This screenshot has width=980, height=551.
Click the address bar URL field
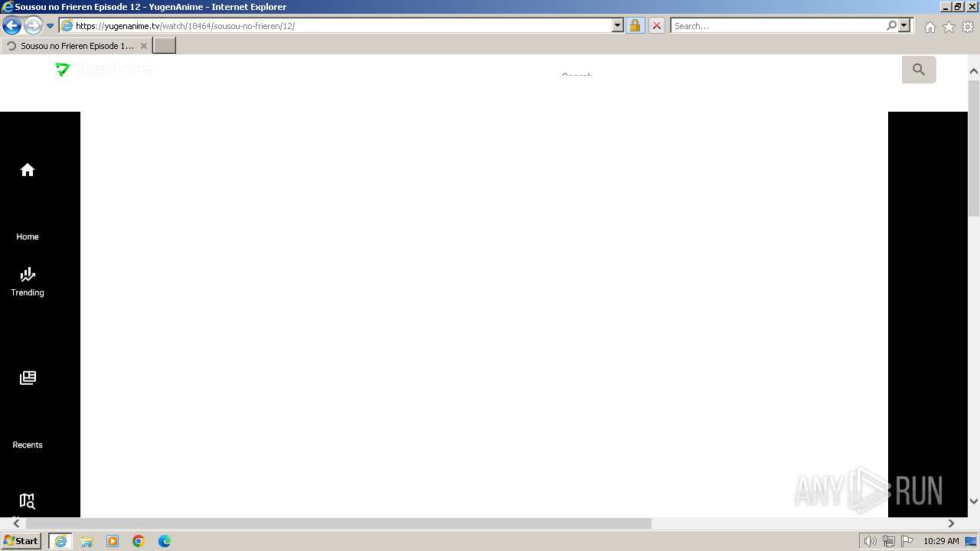tap(342, 26)
